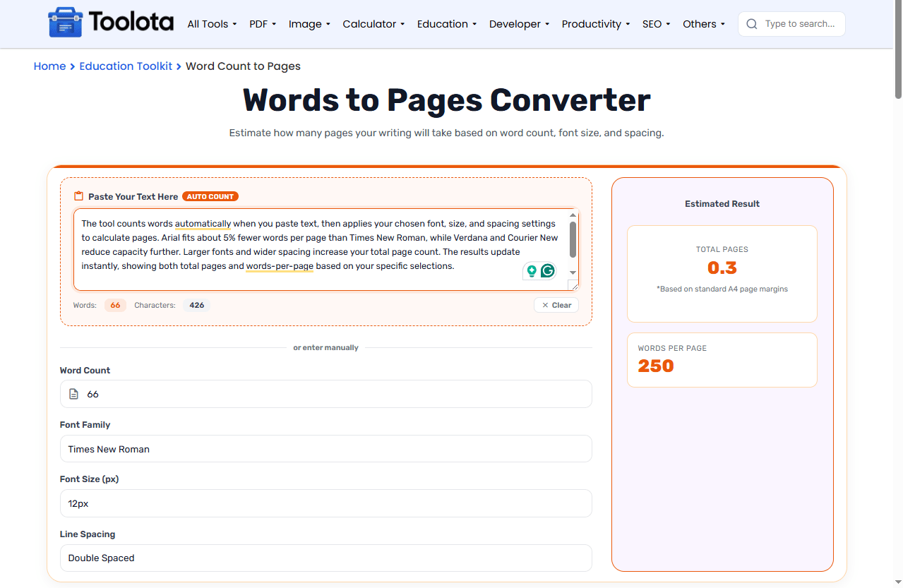Click the AUTO COUNT badge

click(210, 196)
